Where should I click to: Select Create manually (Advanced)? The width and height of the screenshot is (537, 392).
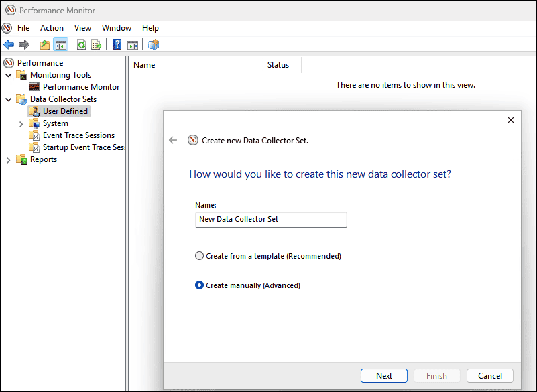(199, 284)
